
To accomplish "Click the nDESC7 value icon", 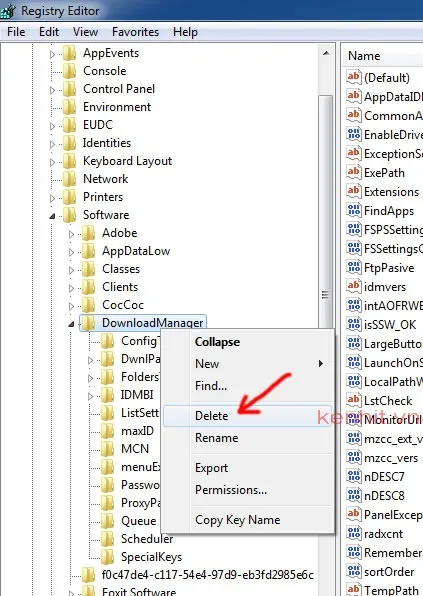I will click(x=353, y=476).
